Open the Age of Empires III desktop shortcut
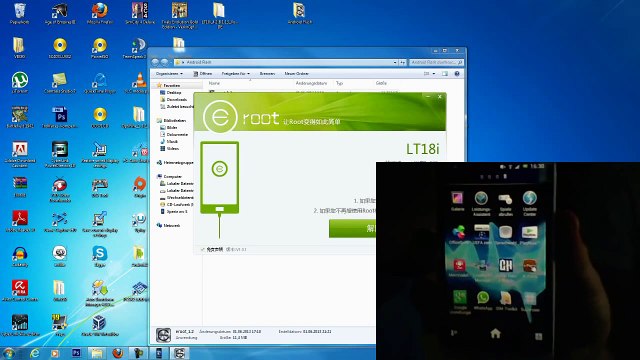This screenshot has width=640, height=360. 60,13
